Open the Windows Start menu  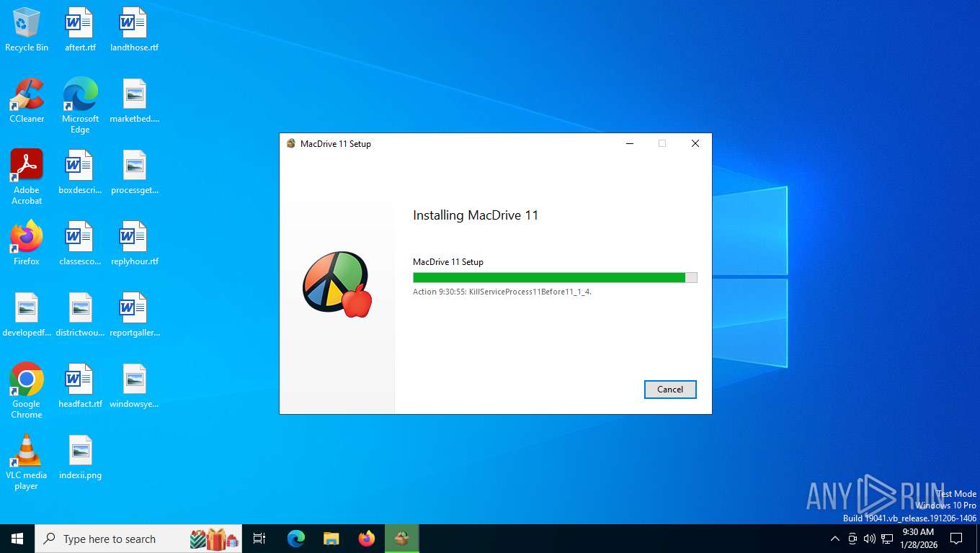click(x=17, y=539)
